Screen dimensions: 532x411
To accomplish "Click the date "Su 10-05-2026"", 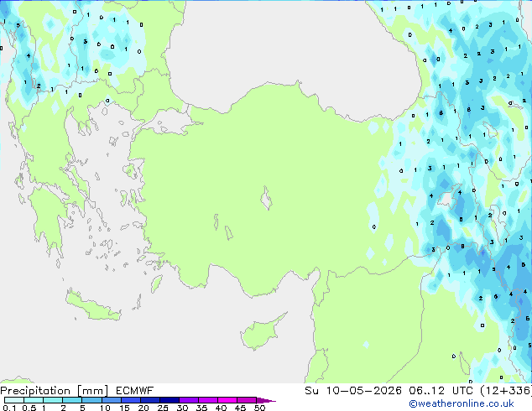I will point(353,391).
